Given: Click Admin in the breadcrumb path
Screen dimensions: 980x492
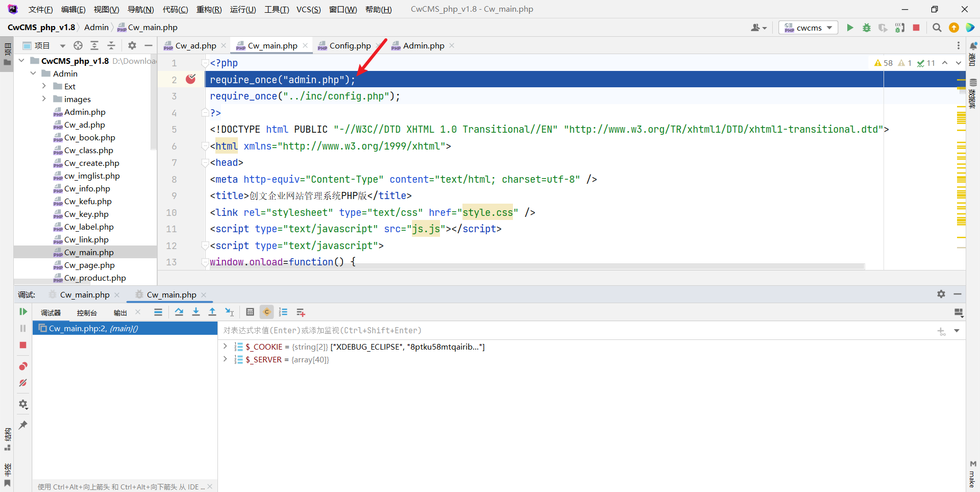Looking at the screenshot, I should click(x=96, y=28).
